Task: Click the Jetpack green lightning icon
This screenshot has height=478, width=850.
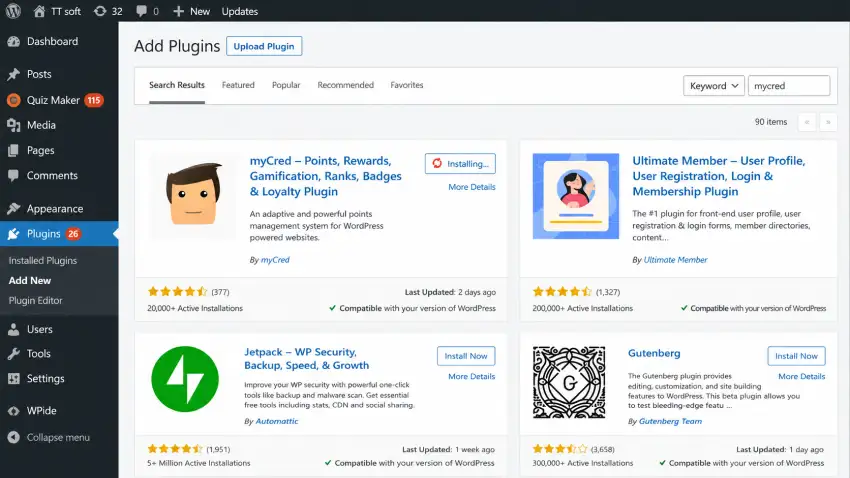Action: (x=185, y=379)
